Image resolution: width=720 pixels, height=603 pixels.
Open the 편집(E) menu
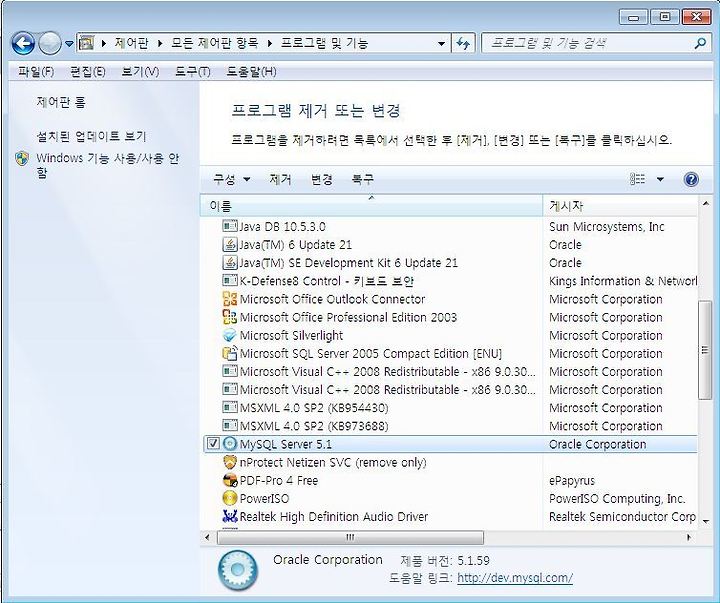pyautogui.click(x=88, y=72)
